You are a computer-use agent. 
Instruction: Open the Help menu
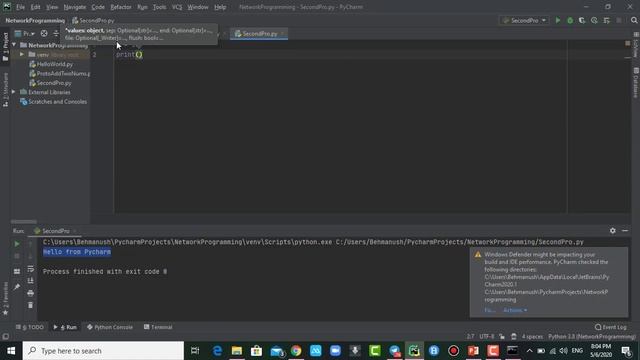coord(220,7)
